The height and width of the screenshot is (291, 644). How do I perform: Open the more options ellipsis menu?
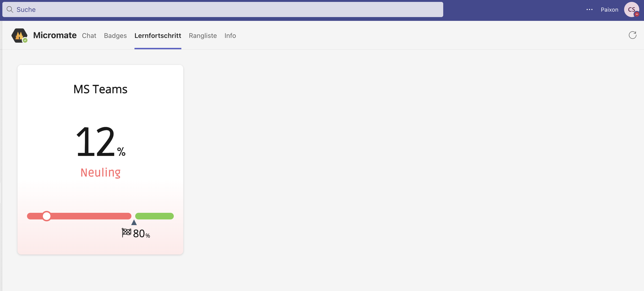[x=590, y=9]
